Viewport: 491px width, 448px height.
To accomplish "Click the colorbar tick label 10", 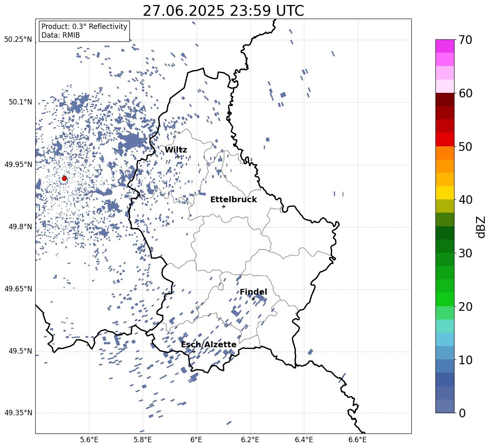I will [x=466, y=360].
